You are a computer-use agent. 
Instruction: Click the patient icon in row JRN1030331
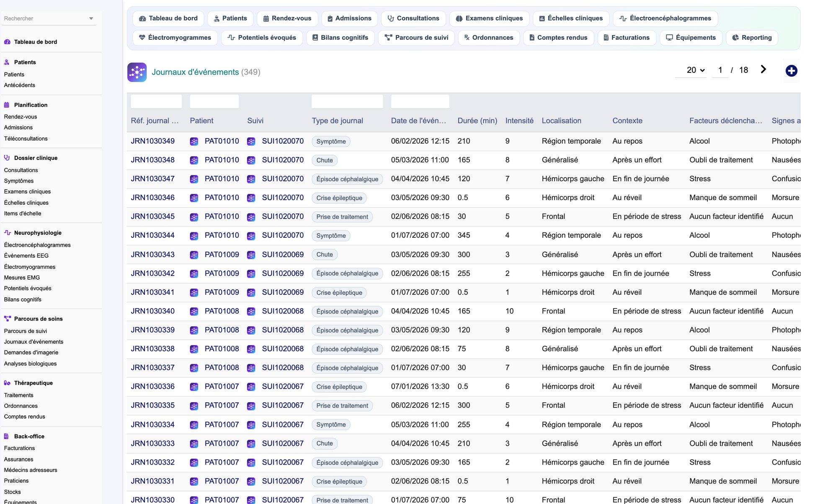coord(194,481)
